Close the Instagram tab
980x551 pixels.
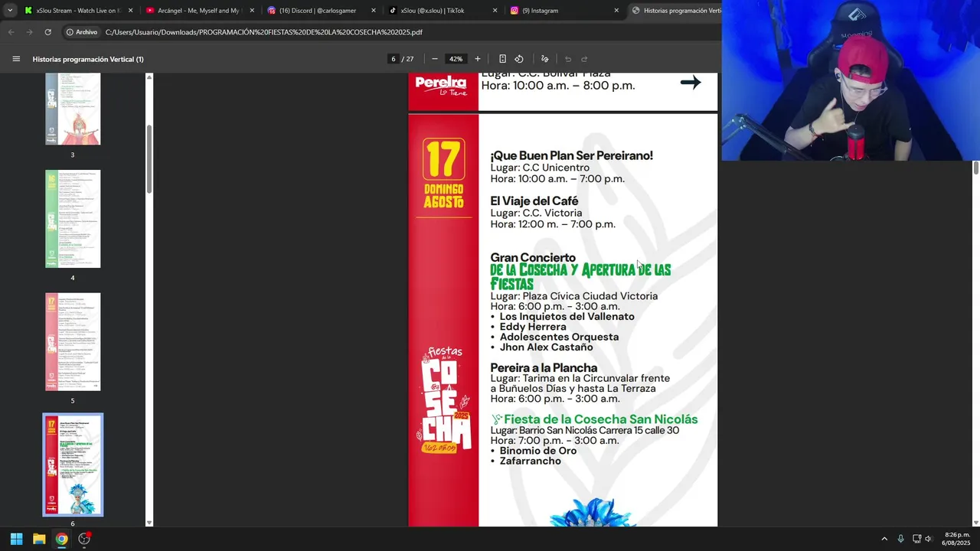pos(616,11)
